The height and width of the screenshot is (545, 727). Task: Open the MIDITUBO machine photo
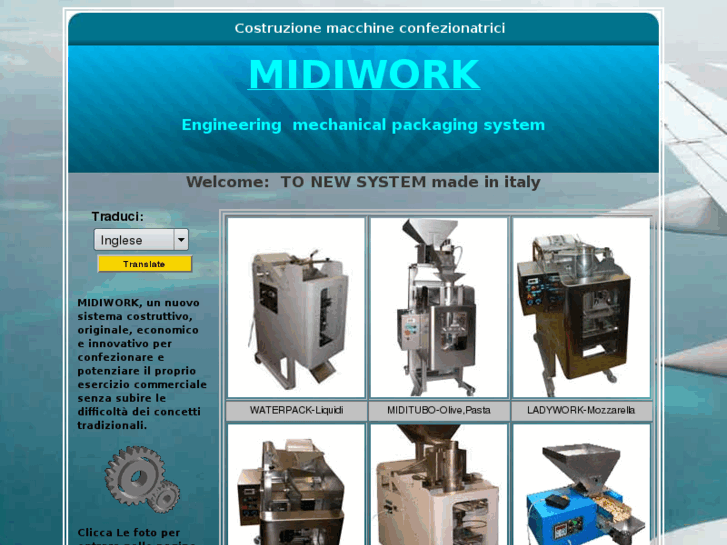click(439, 308)
